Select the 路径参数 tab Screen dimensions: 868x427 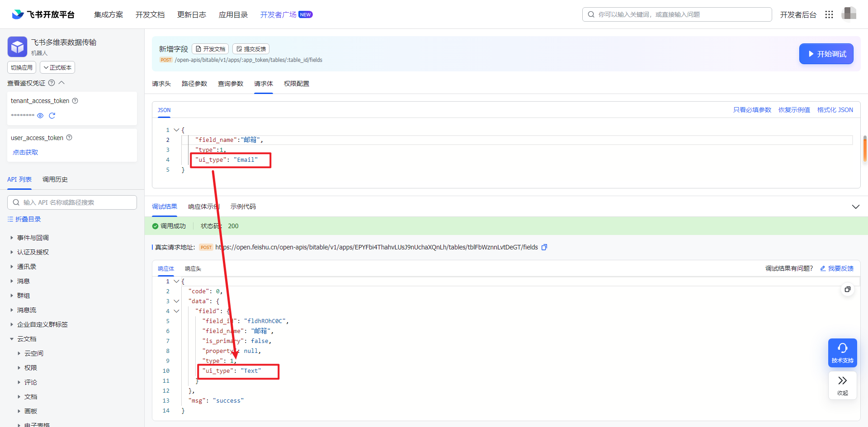(x=194, y=84)
